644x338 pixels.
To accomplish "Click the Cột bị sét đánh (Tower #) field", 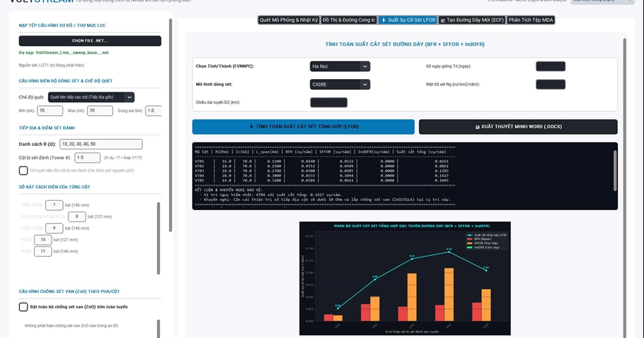I will pos(87,157).
